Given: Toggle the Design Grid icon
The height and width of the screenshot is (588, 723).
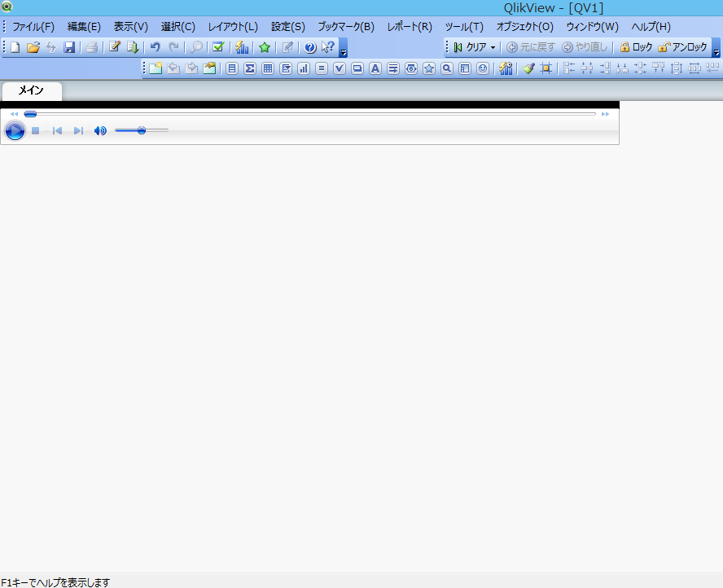Looking at the screenshot, I should (x=546, y=68).
